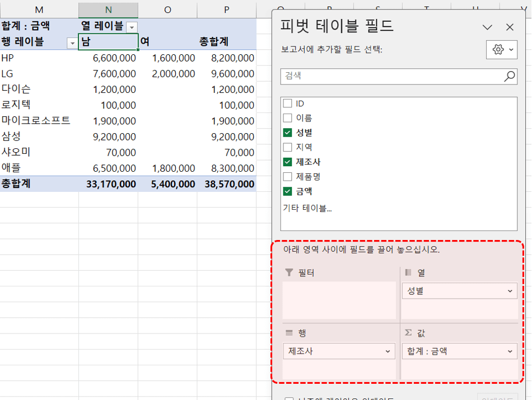Select the 남 column label cell
The height and width of the screenshot is (400, 532).
pos(108,42)
